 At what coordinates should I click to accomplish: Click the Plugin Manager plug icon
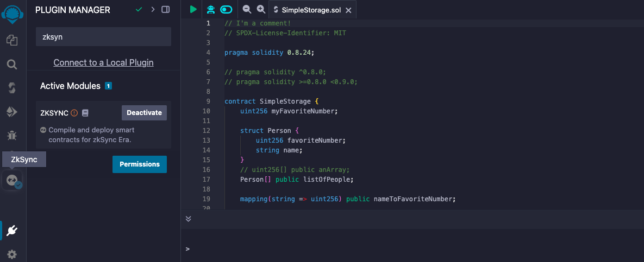11,231
